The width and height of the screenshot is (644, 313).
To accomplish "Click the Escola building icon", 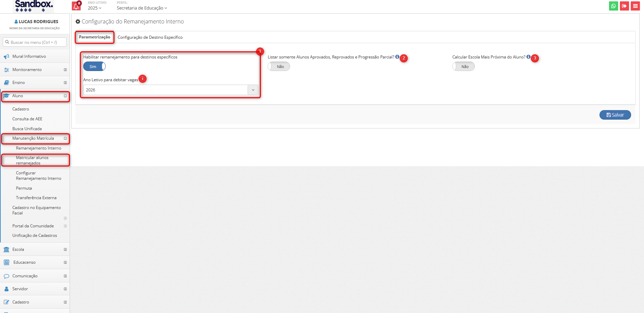I will tap(6, 249).
